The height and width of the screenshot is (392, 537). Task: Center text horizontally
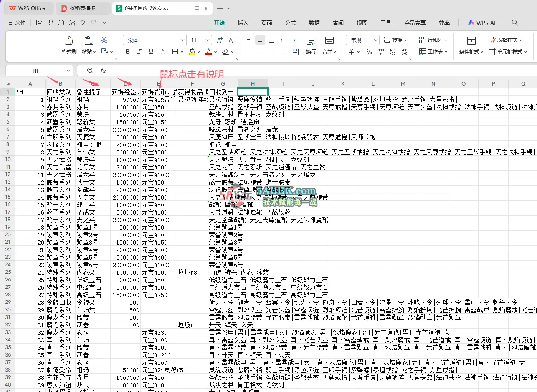point(260,52)
